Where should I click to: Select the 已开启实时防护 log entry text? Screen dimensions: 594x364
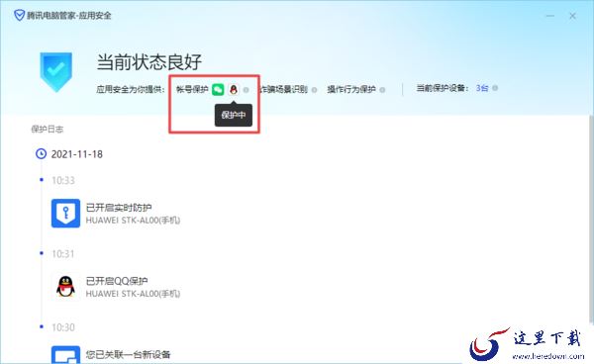click(119, 208)
